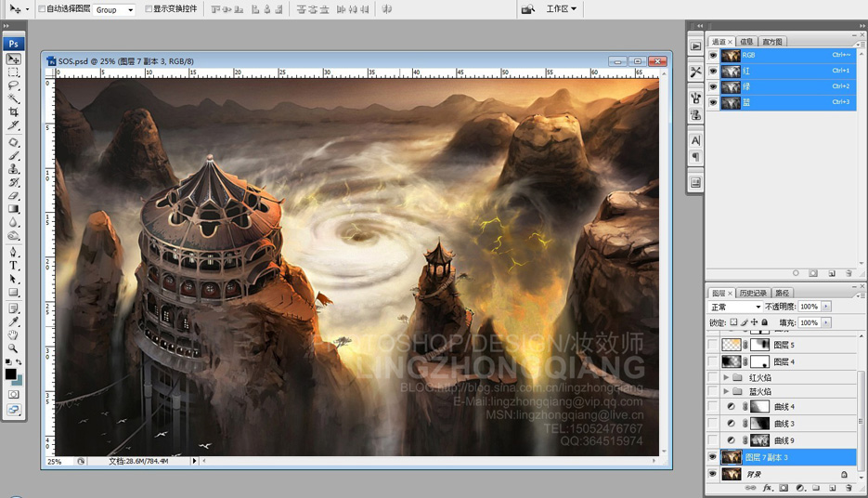Change screen mode at toolbox bottom
Image resolution: width=868 pixels, height=498 pixels.
tap(13, 410)
